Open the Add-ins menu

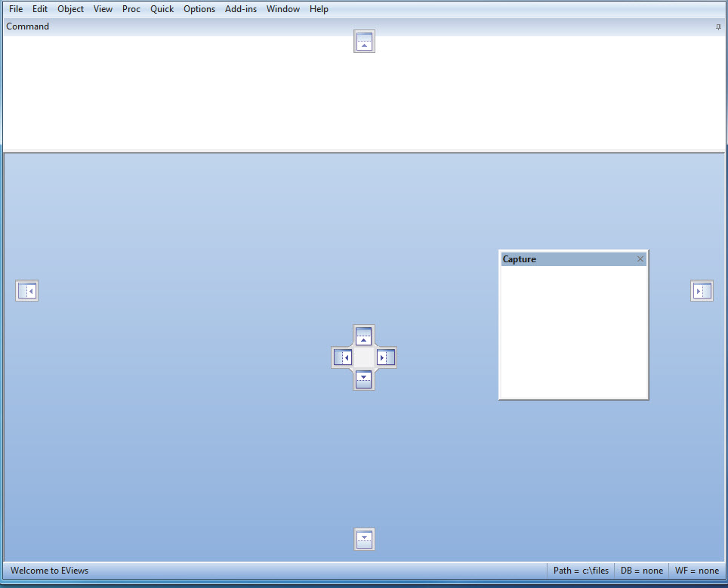[240, 8]
